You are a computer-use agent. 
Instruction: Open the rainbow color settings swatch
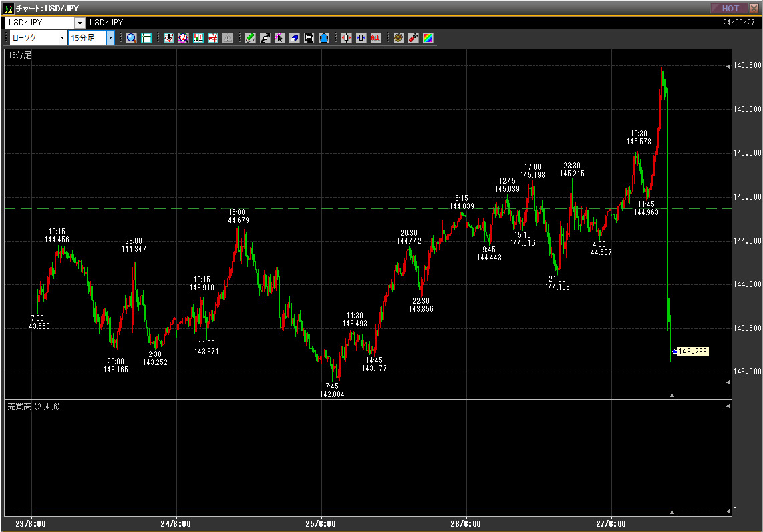pyautogui.click(x=428, y=38)
